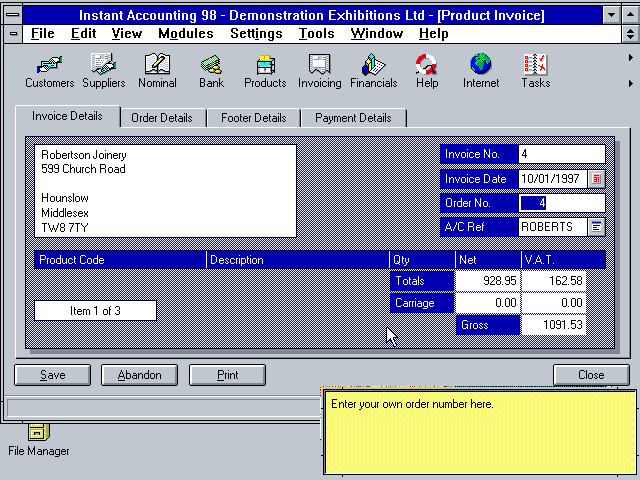Switch to the Payment Details tab

click(x=353, y=118)
